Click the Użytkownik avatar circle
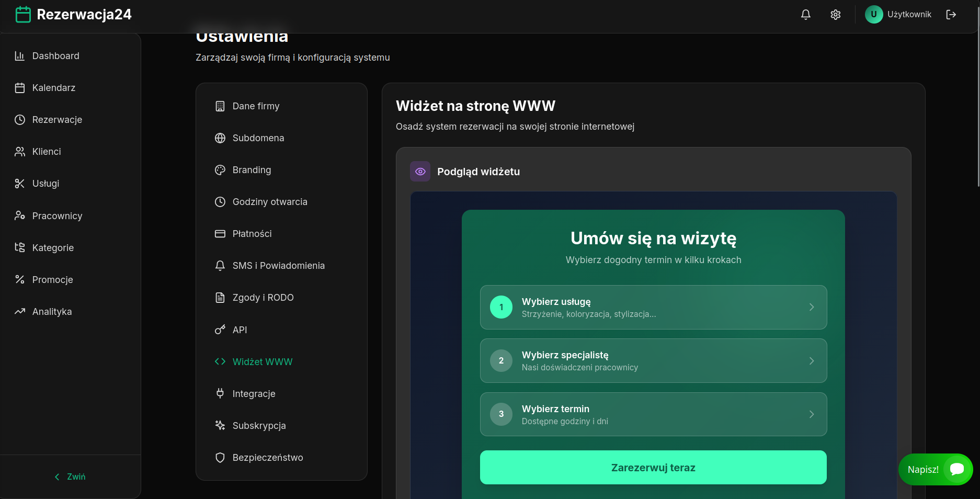 tap(873, 14)
